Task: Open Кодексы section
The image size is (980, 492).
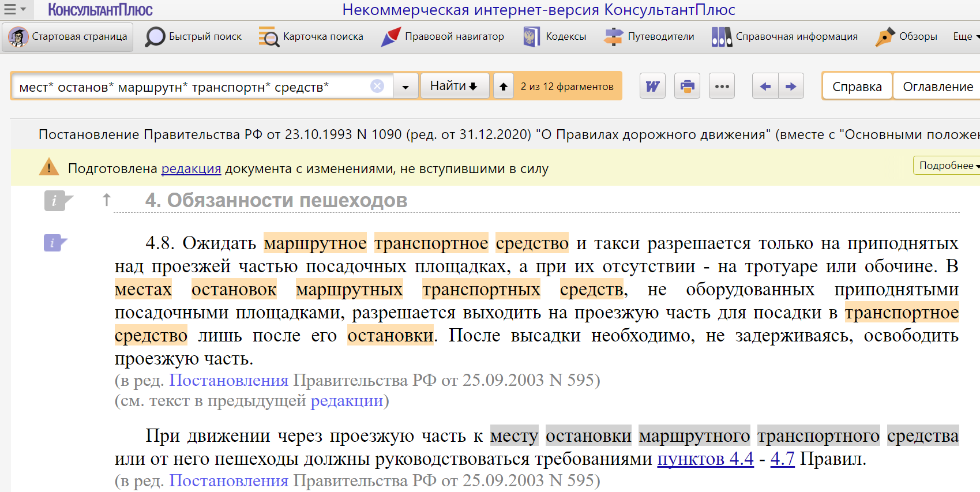Action: coord(554,37)
